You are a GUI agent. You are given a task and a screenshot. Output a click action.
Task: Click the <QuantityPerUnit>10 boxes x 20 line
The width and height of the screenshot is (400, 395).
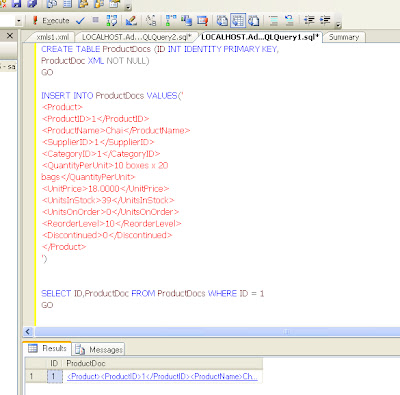105,166
